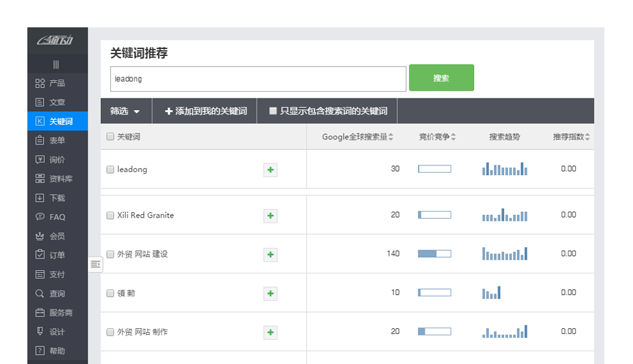Expand the 筛选 filter dropdown
The height and width of the screenshot is (364, 633).
click(126, 111)
